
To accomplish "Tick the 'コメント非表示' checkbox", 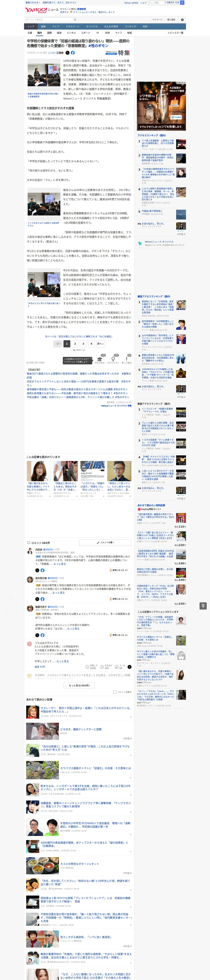I will click(x=115, y=692).
